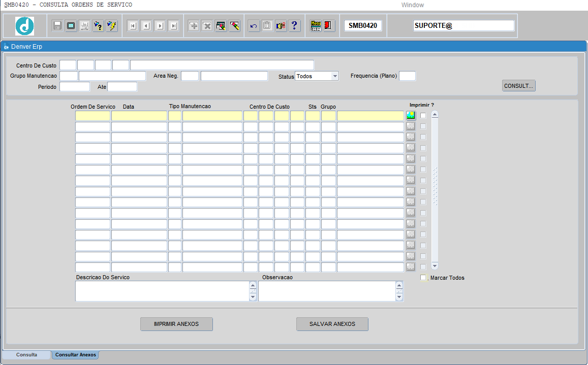
Task: Tick Imprimir checkbox in highlighted yellow row
Action: (423, 116)
